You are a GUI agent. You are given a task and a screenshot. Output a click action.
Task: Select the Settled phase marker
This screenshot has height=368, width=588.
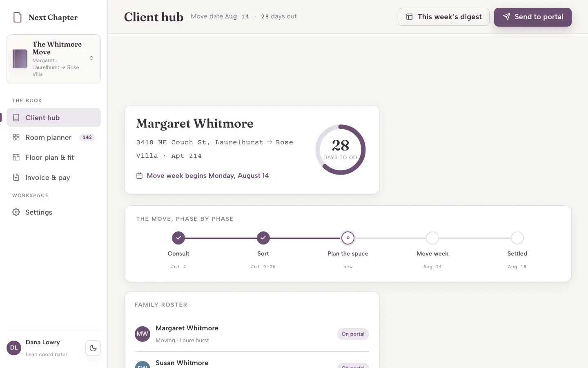[x=517, y=238]
